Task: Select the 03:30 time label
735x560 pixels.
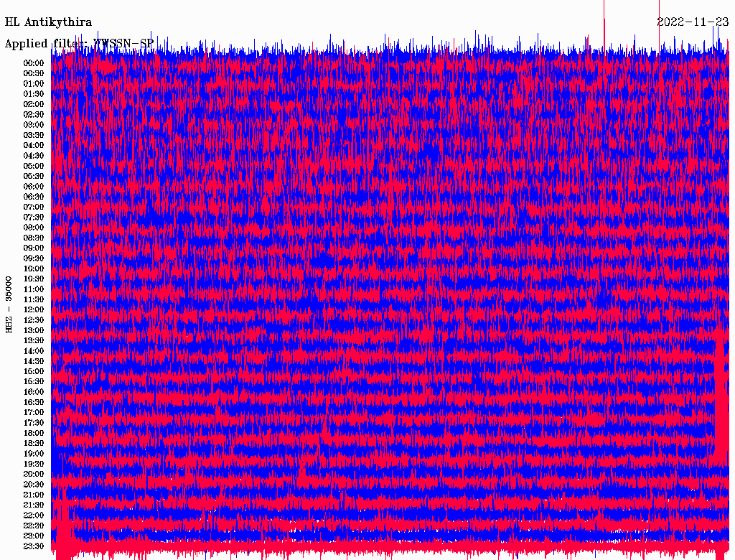Action: [x=34, y=135]
